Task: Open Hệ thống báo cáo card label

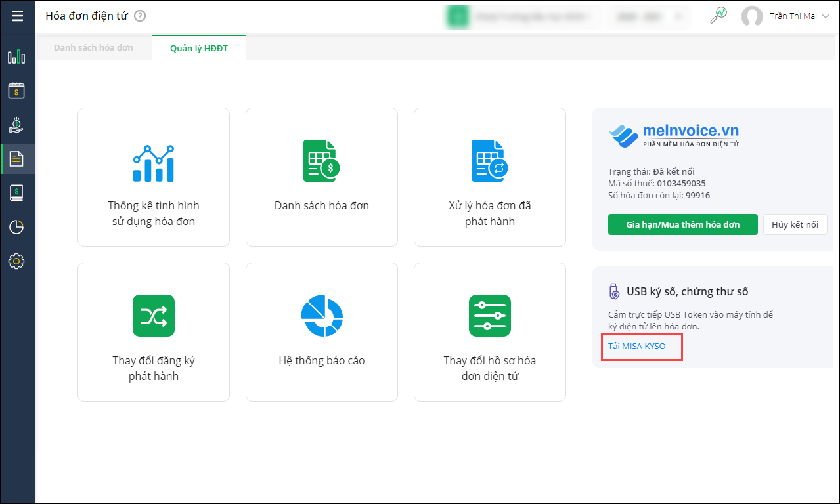Action: pyautogui.click(x=322, y=360)
